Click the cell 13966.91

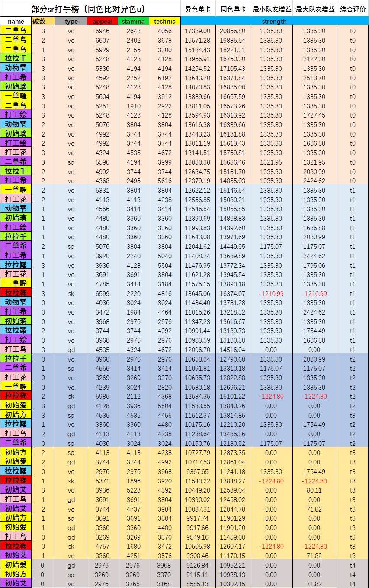[x=198, y=59]
